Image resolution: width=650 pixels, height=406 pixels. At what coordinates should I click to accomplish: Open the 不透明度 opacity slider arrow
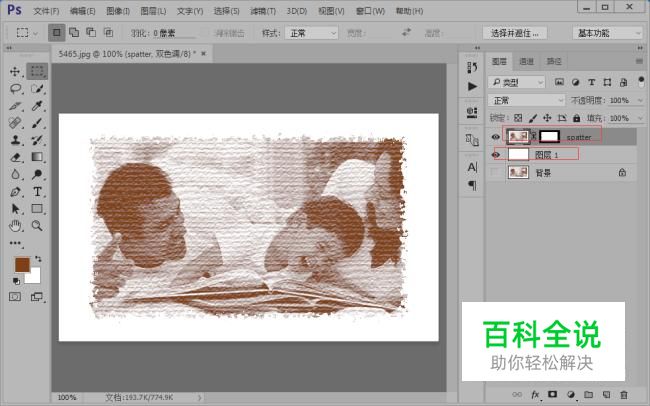pos(640,100)
